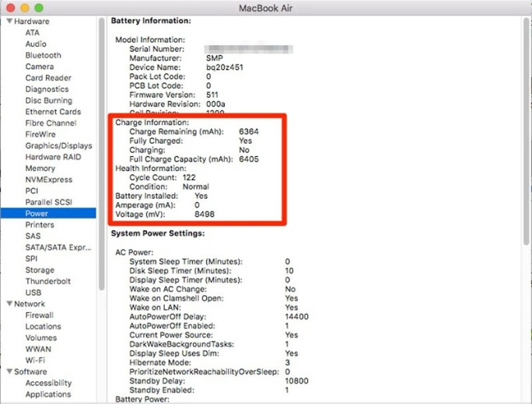Click the Full Charge Capacity value 6405
The image size is (532, 404).
coord(249,159)
